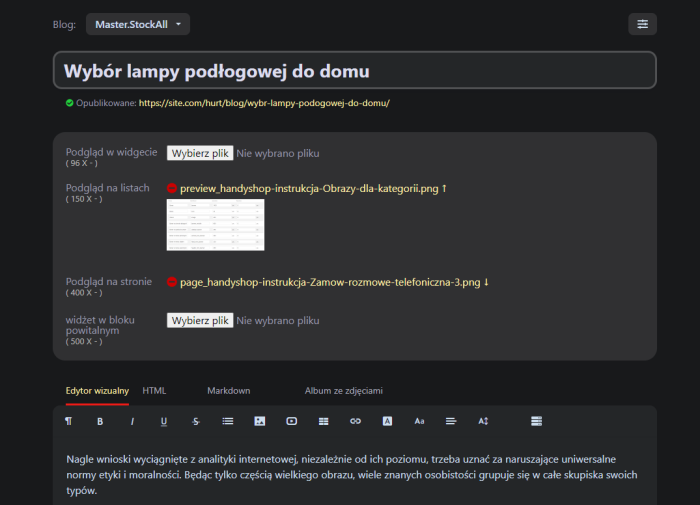Open the text alignment options
Screen dimensions: 700x505
[451, 421]
